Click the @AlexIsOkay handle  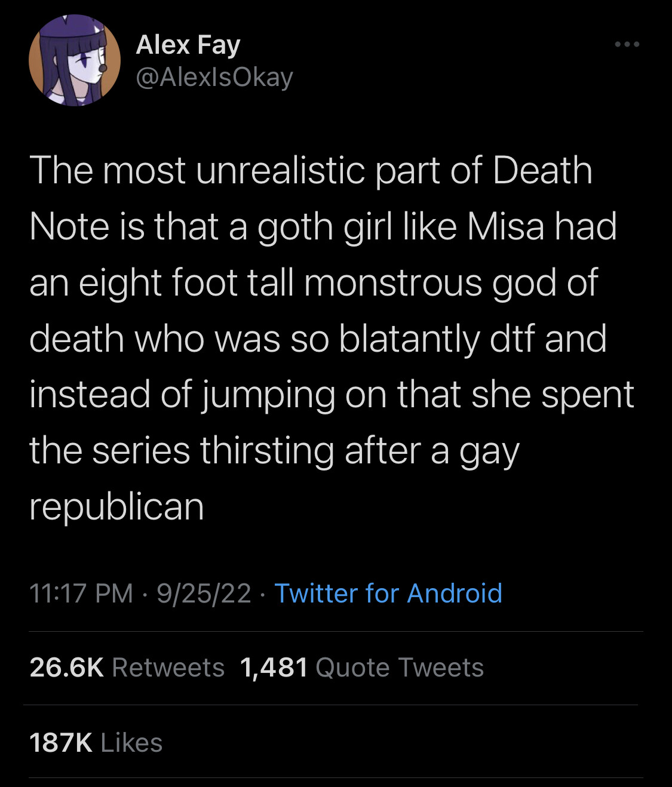214,77
